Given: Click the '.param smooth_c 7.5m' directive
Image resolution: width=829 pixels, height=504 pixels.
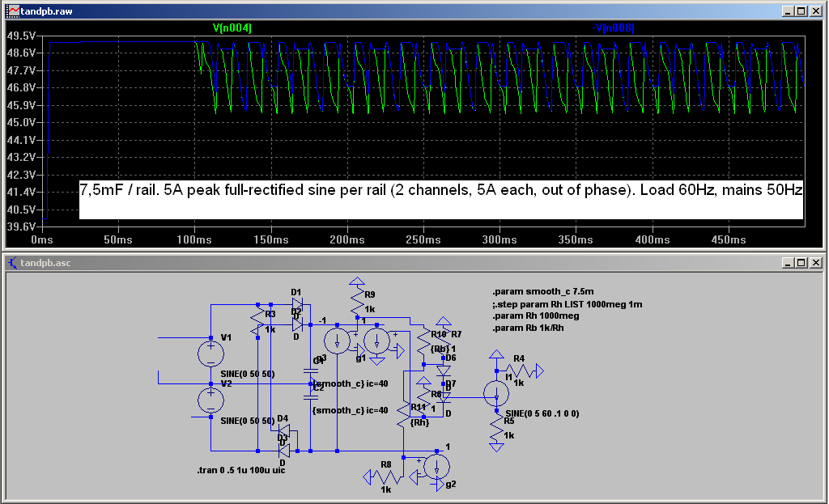Looking at the screenshot, I should 543,291.
